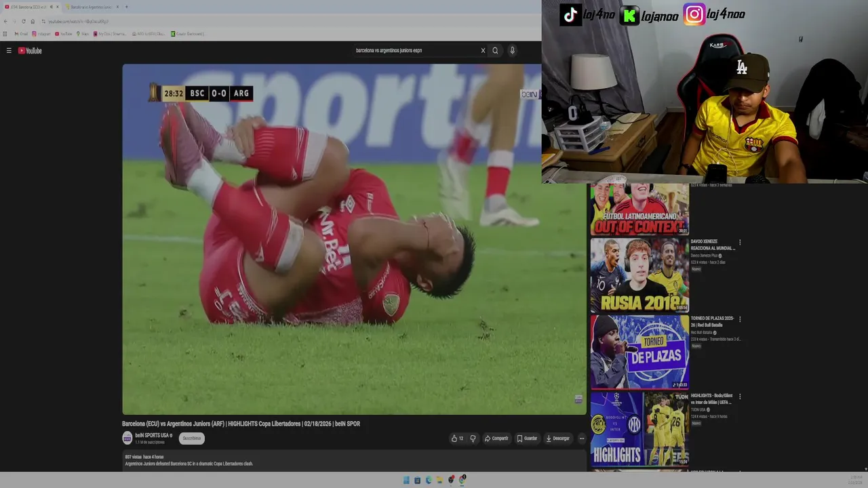Viewport: 868px width, 488px height.
Task: Go to the YouTube home logo
Action: pyautogui.click(x=30, y=50)
